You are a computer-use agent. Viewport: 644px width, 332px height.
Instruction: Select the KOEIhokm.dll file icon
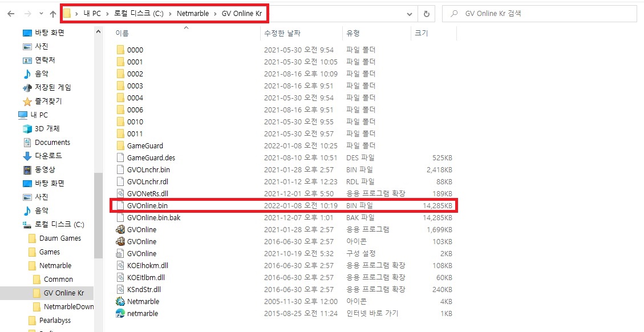120,265
